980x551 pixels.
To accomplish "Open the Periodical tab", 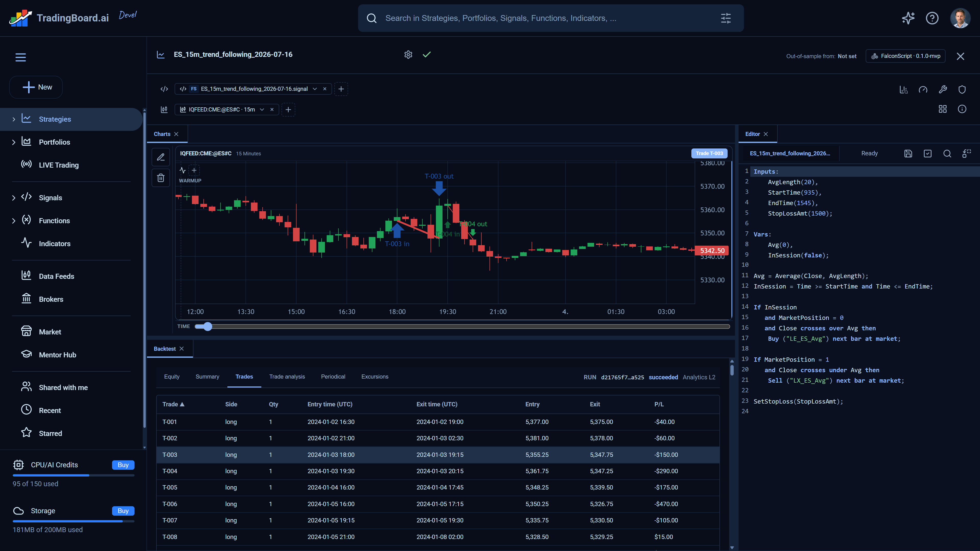I will 333,377.
